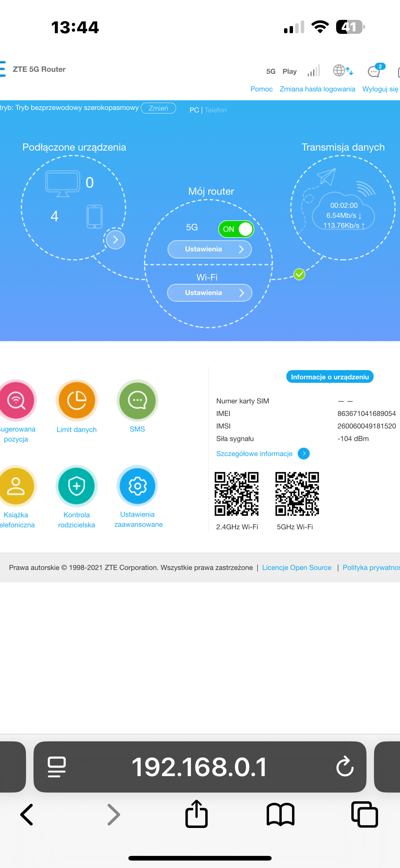The width and height of the screenshot is (400, 868).
Task: Open the SMS green icon
Action: (137, 400)
